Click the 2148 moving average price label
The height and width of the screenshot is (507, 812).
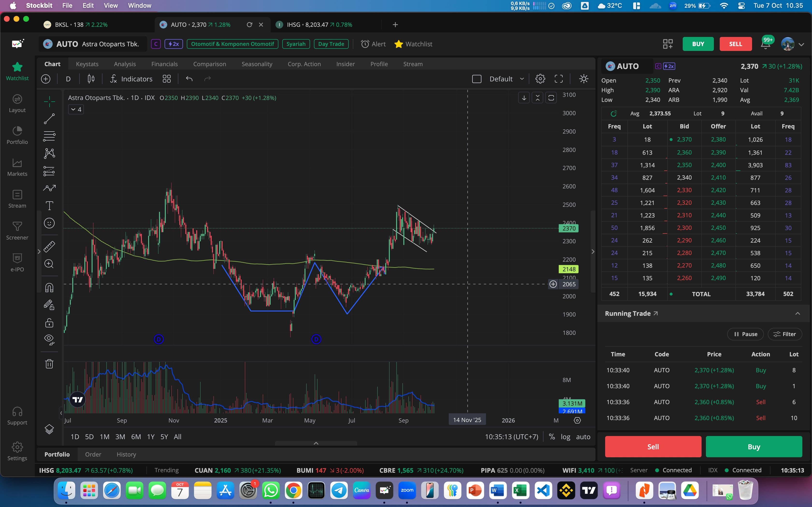569,269
